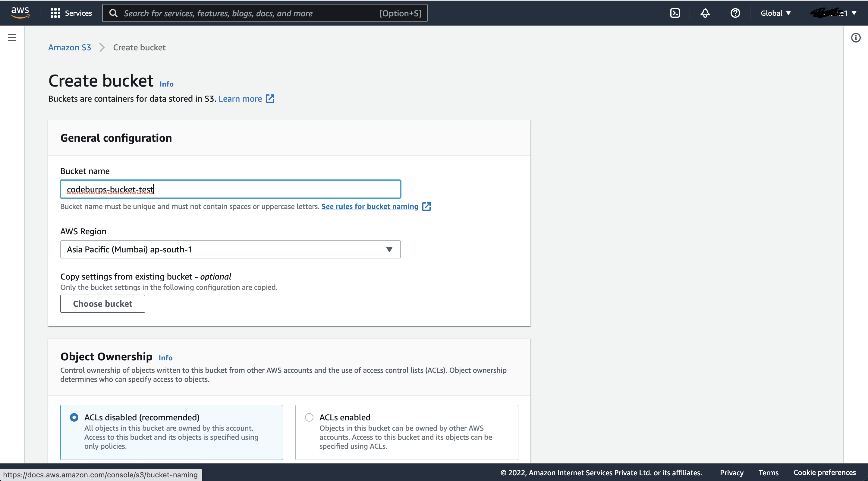Click Info link next to Create bucket
The width and height of the screenshot is (868, 481).
coord(166,84)
